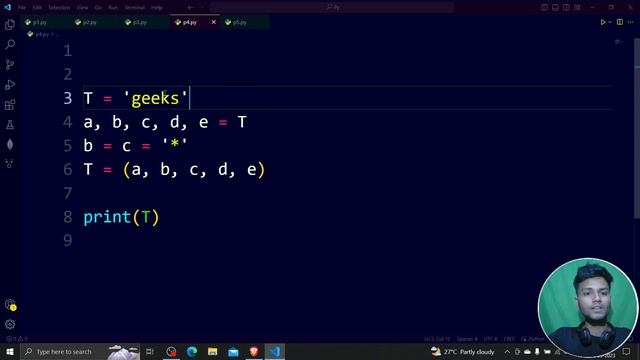This screenshot has height=360, width=640.
Task: Open the MongoDB leaf view
Action: tap(10, 144)
